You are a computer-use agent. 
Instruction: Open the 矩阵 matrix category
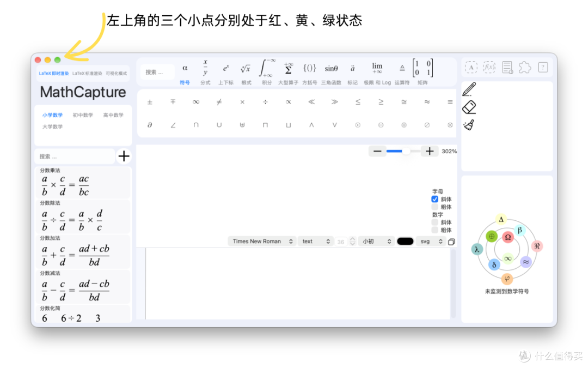tap(422, 73)
